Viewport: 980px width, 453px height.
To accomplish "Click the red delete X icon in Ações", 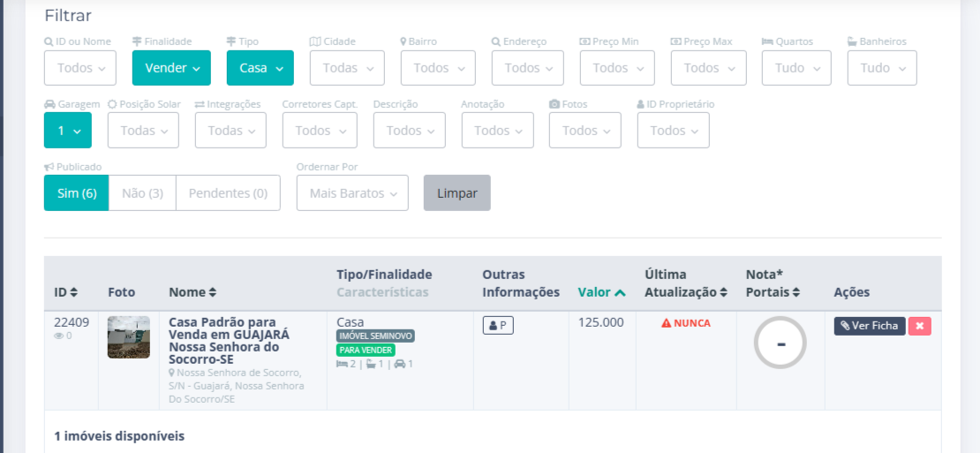I will [919, 326].
